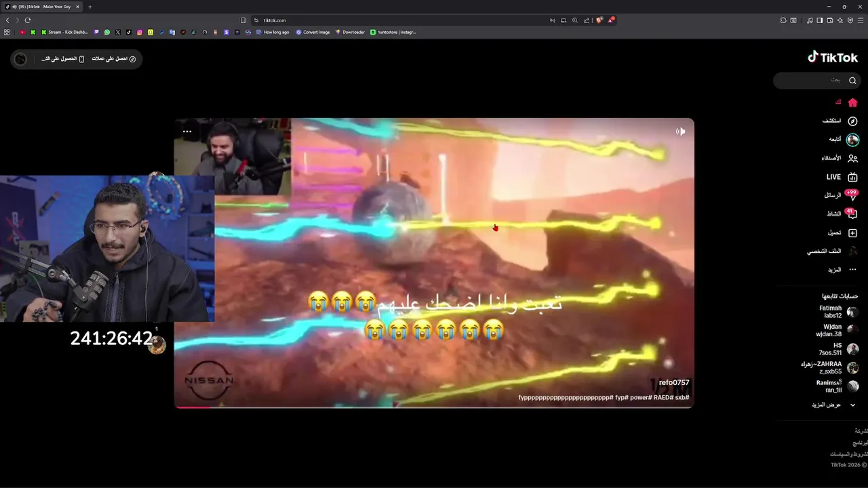Image resolution: width=868 pixels, height=488 pixels.
Task: Toggle the browser sidebar panel
Action: [x=819, y=20]
